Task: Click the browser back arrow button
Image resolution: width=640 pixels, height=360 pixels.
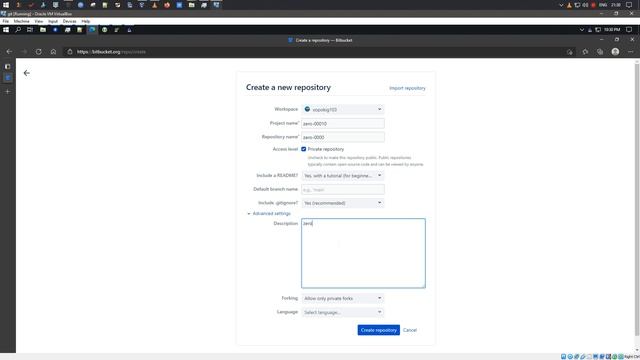Action: click(x=9, y=52)
